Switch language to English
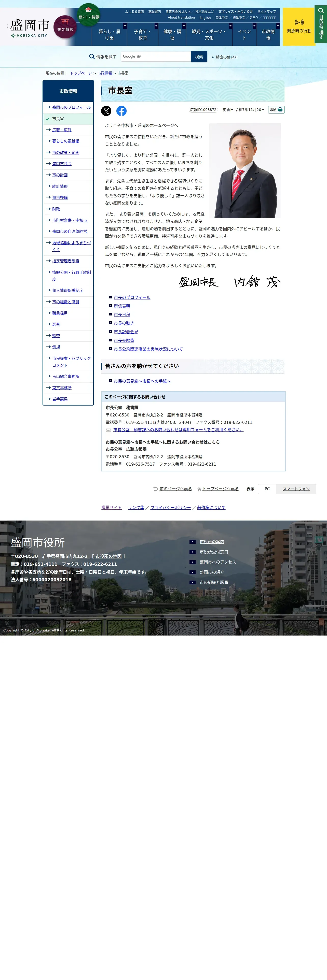327x980 pixels. 205,18
